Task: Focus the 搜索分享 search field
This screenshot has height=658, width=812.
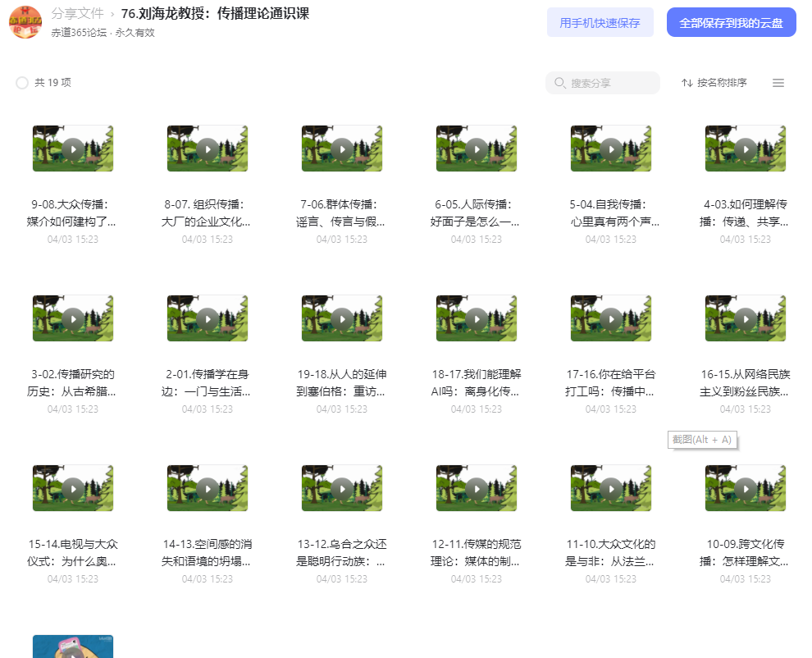Action: [602, 83]
